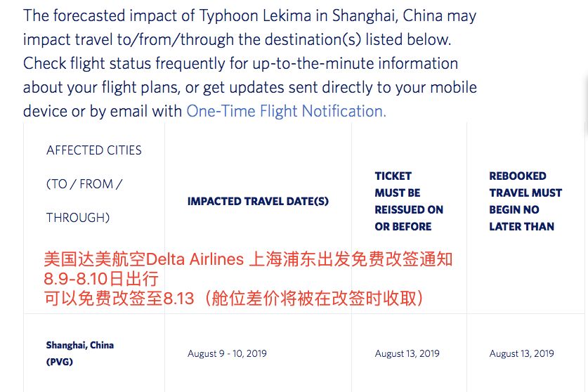Click the red Delta Airlines Chinese headline
Screen dimensions: 588x392
tap(248, 260)
